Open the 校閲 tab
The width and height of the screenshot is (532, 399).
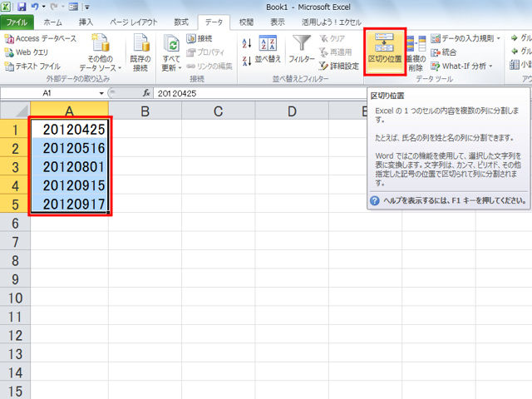246,22
